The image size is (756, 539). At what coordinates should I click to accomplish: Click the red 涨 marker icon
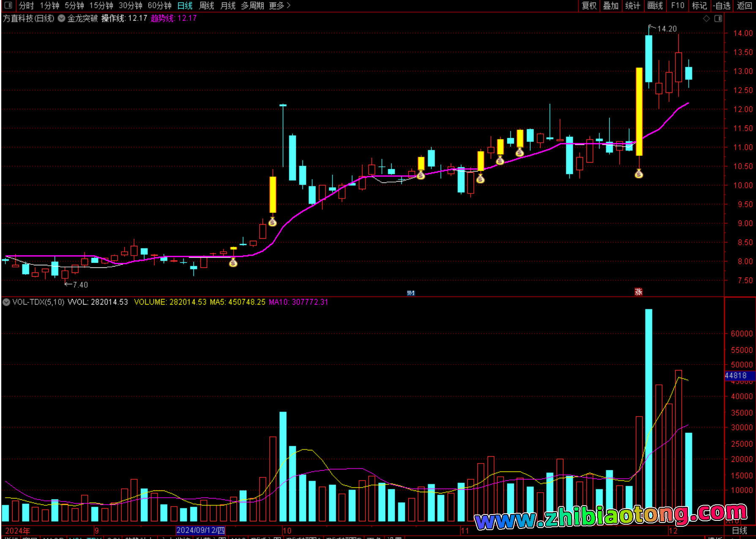pyautogui.click(x=639, y=292)
